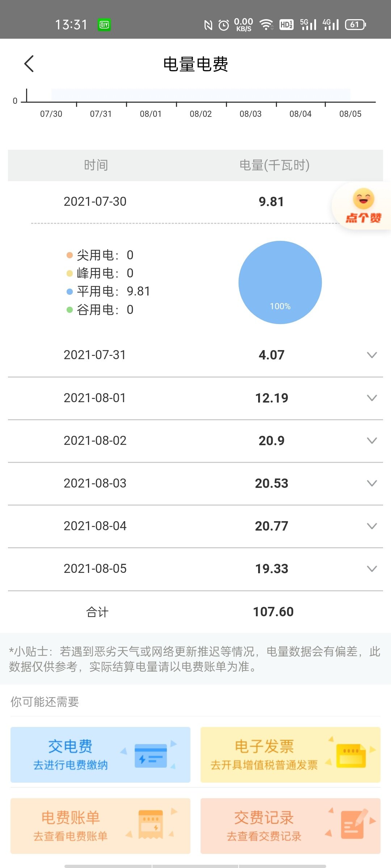Select the 08/02 marker on chart axis

(201, 114)
